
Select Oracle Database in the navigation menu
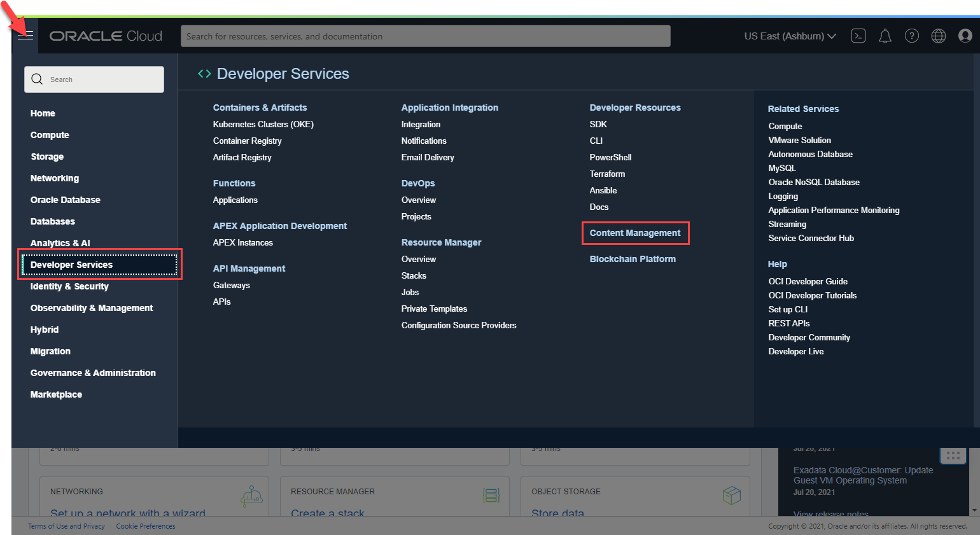coord(66,200)
